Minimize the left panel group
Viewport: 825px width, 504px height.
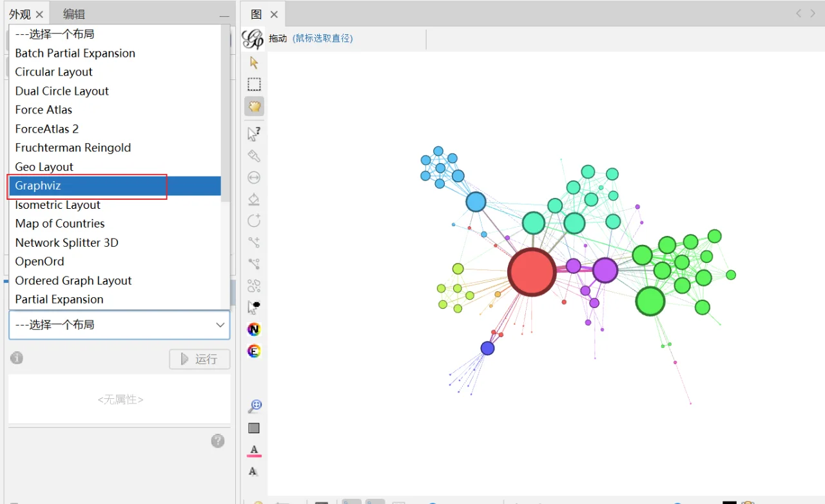click(x=224, y=15)
